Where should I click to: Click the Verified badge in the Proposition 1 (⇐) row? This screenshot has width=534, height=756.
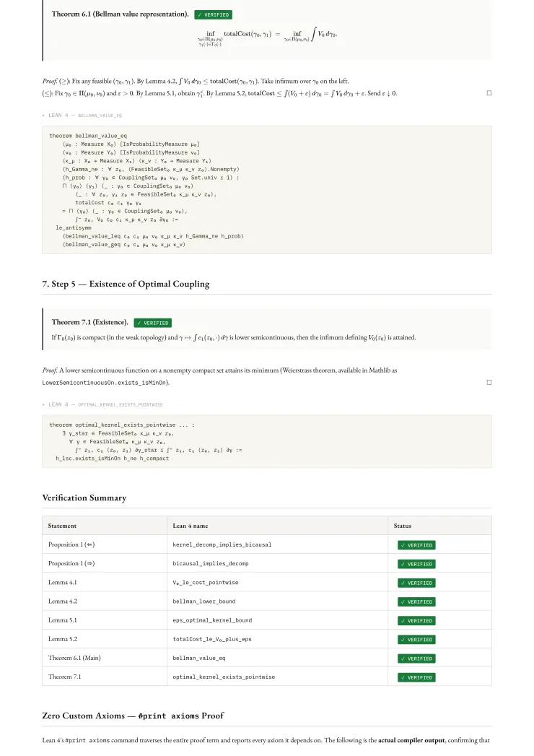[416, 545]
